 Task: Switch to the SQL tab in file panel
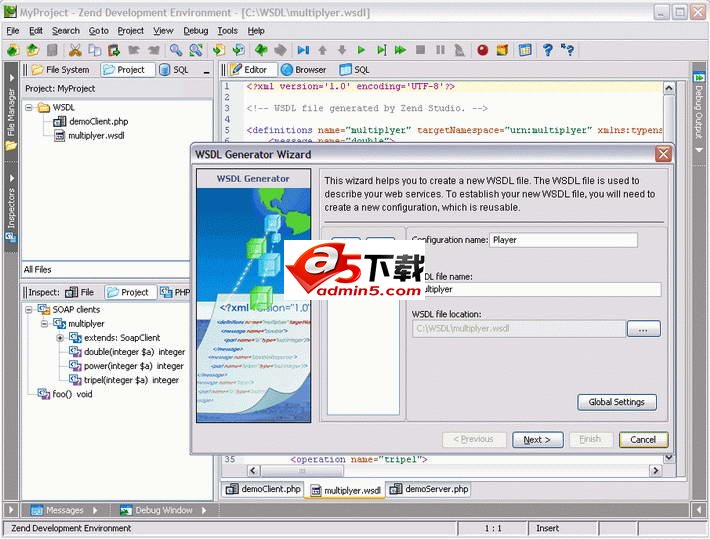[174, 70]
